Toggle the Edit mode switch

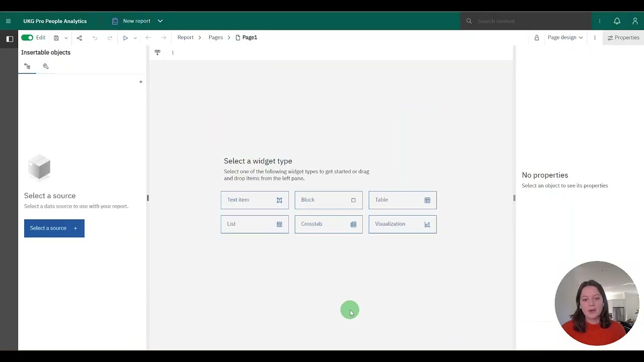click(27, 38)
